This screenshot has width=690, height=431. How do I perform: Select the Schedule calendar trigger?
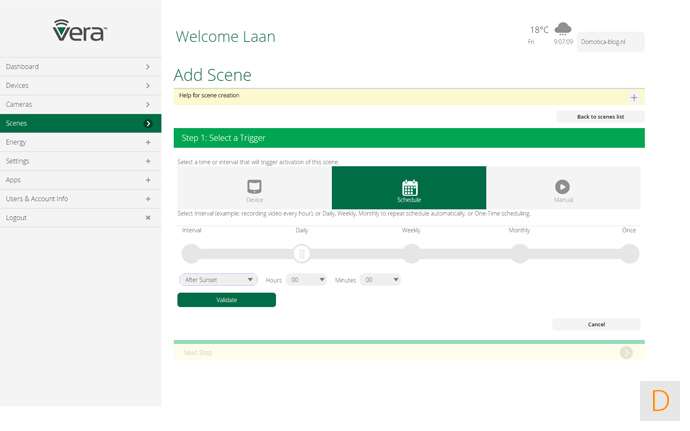click(409, 187)
